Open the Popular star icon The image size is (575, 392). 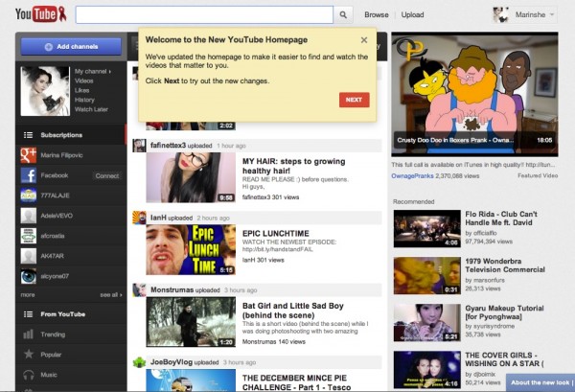pyautogui.click(x=28, y=355)
